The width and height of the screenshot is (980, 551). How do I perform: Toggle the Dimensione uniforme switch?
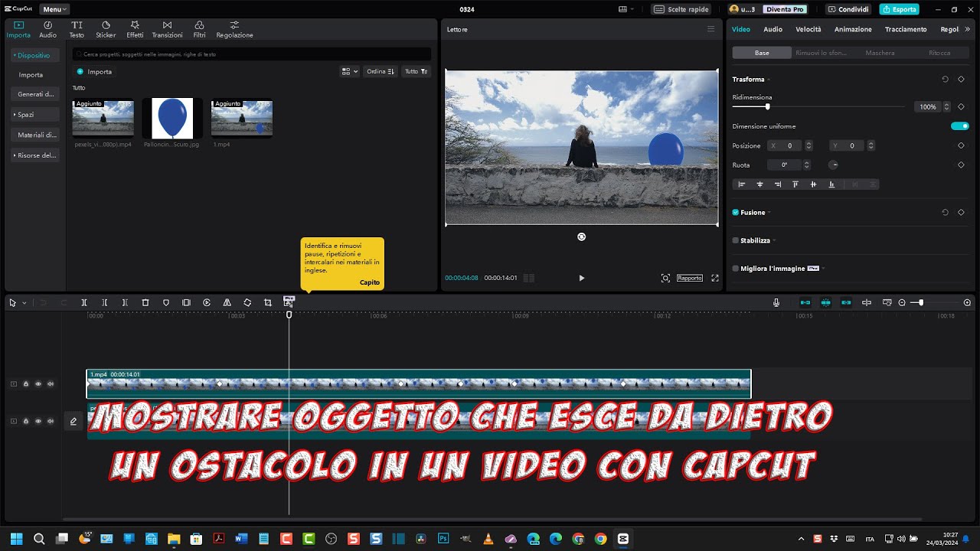pyautogui.click(x=960, y=126)
